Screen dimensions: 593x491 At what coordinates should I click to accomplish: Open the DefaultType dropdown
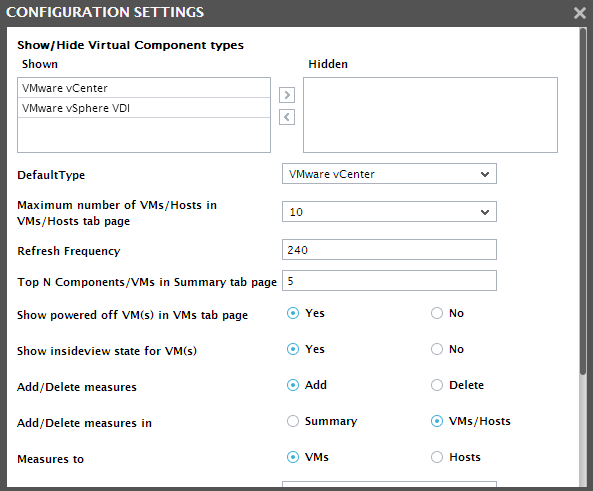[389, 174]
